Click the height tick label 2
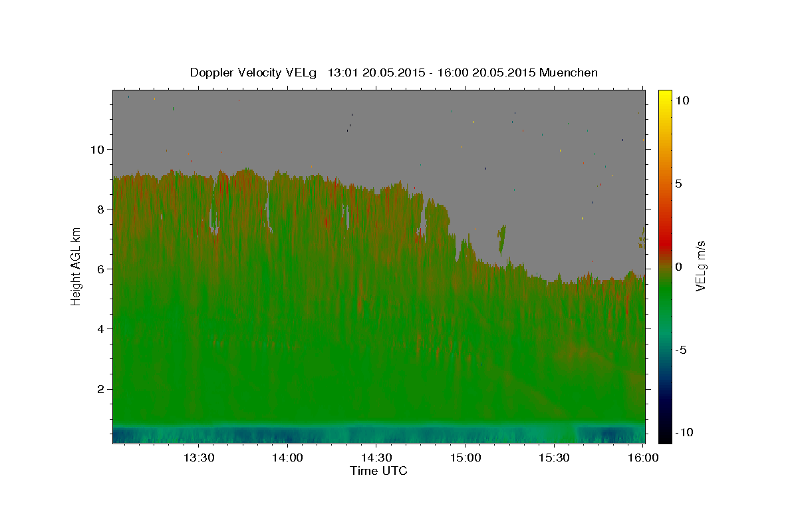The image size is (798, 532). coord(101,388)
